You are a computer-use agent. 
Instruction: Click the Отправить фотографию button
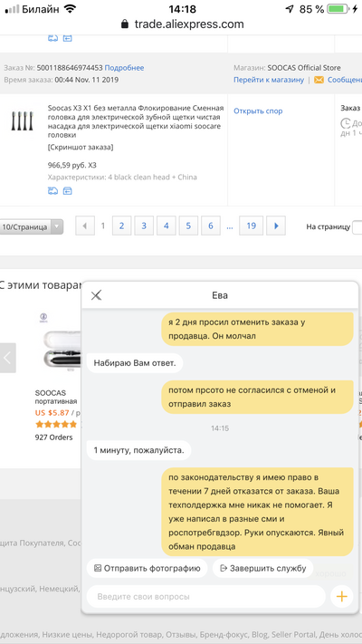pos(147,569)
